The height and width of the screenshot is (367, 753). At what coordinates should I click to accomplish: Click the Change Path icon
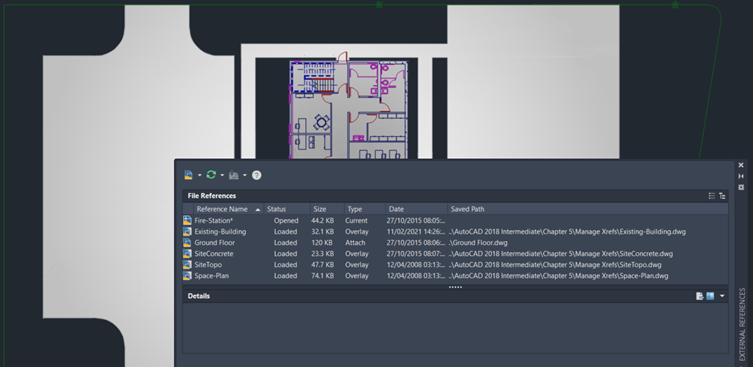234,175
